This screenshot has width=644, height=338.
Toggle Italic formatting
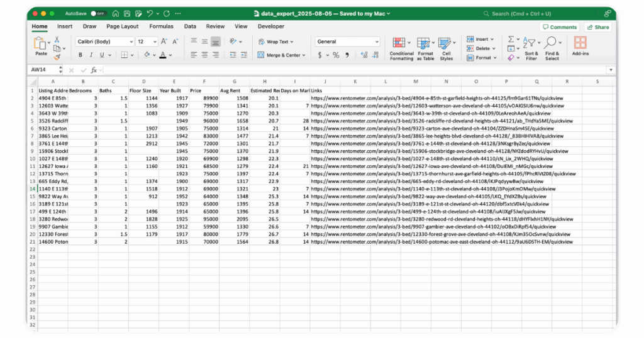pyautogui.click(x=91, y=55)
